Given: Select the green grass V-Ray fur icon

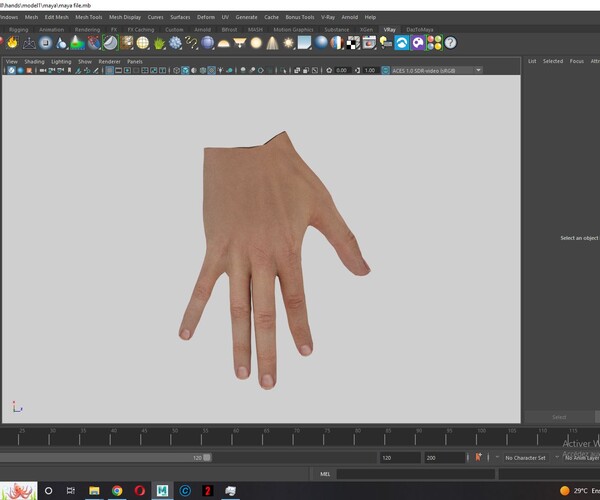Looking at the screenshot, I should click(159, 43).
